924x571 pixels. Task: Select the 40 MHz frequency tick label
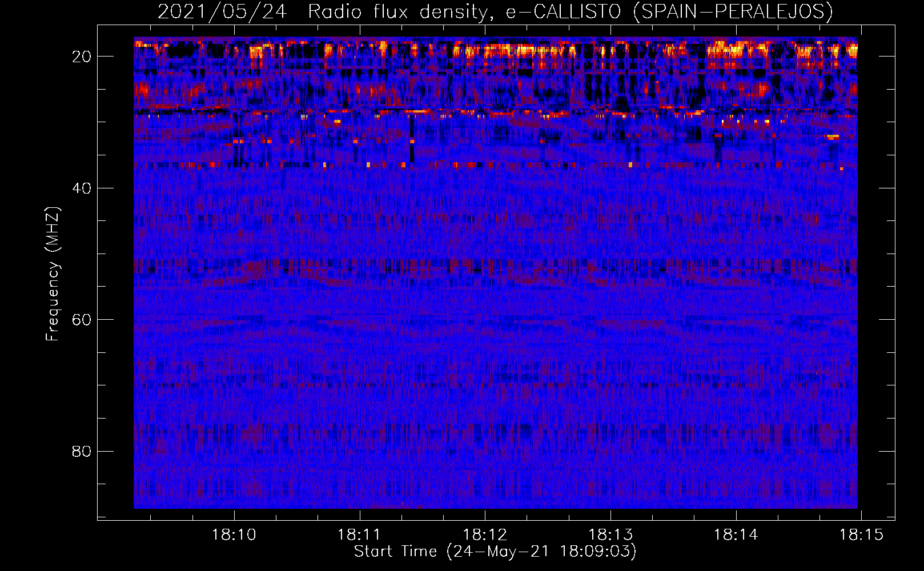pos(82,188)
